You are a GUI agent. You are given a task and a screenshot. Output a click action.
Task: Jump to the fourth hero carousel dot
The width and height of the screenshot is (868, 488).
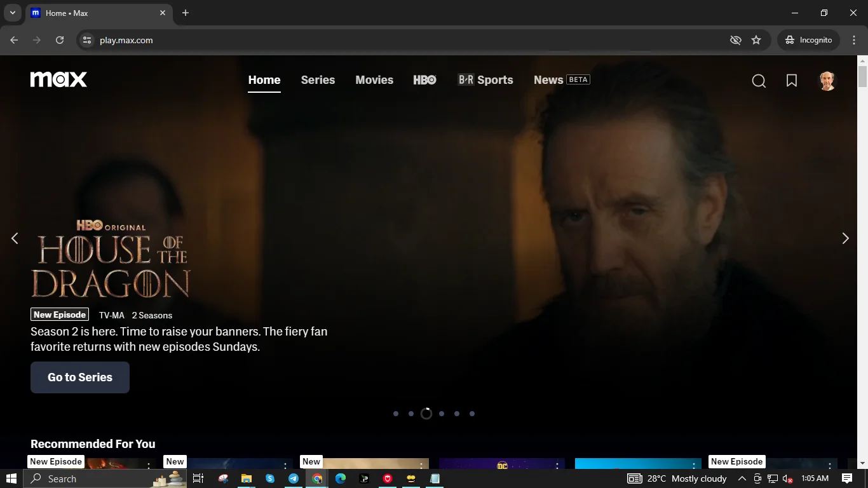442,414
